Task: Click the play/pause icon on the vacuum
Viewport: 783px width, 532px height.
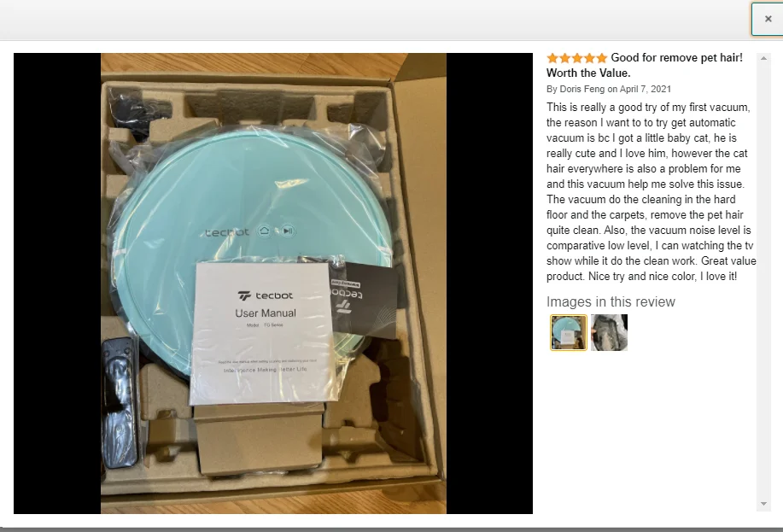Action: point(288,231)
